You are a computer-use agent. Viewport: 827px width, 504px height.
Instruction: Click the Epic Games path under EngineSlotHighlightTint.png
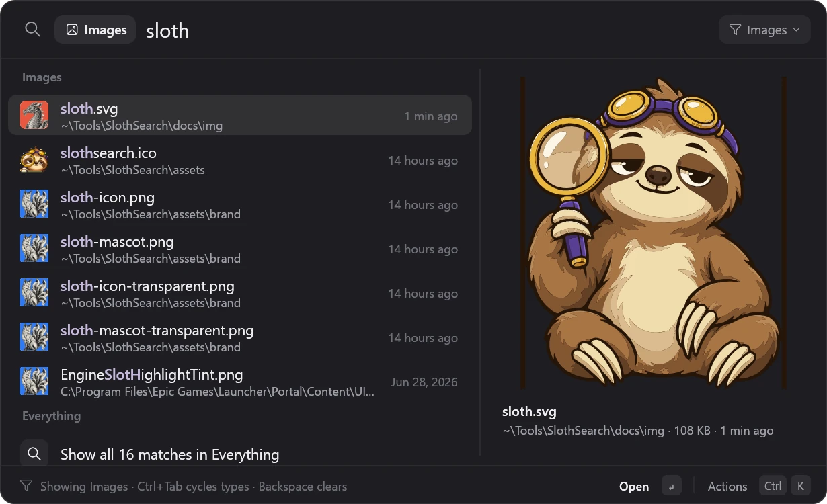(x=217, y=392)
